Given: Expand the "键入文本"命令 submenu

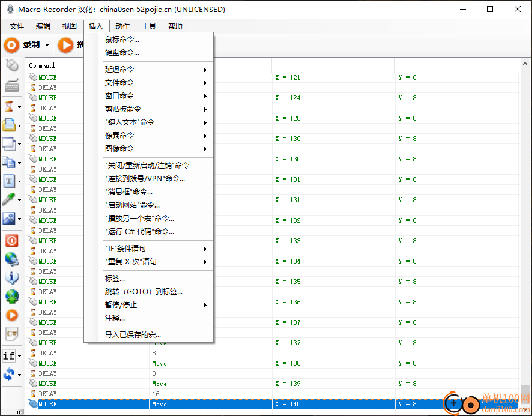Looking at the screenshot, I should tap(148, 122).
